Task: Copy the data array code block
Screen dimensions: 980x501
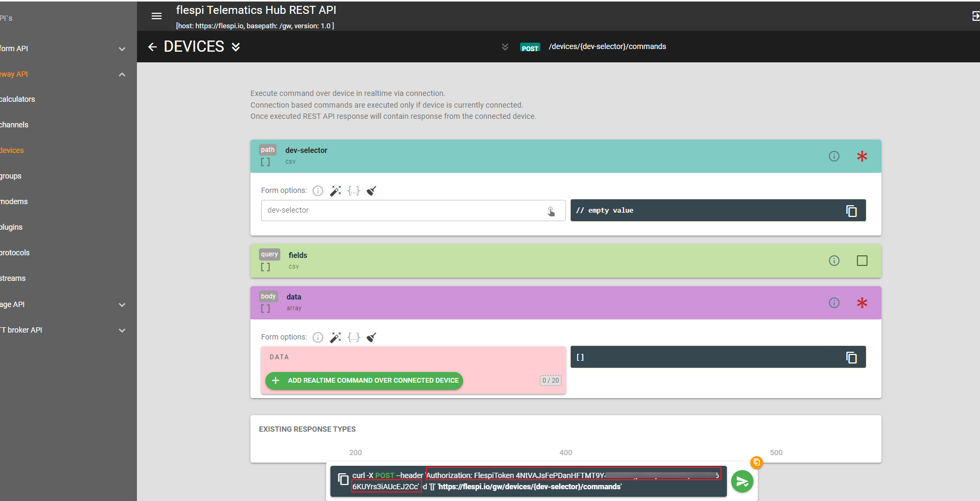Action: [x=852, y=357]
